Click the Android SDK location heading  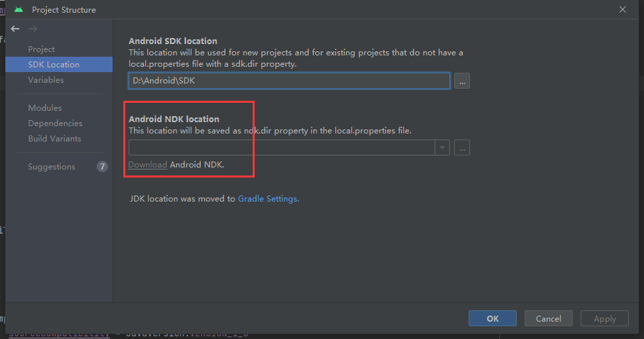[173, 41]
